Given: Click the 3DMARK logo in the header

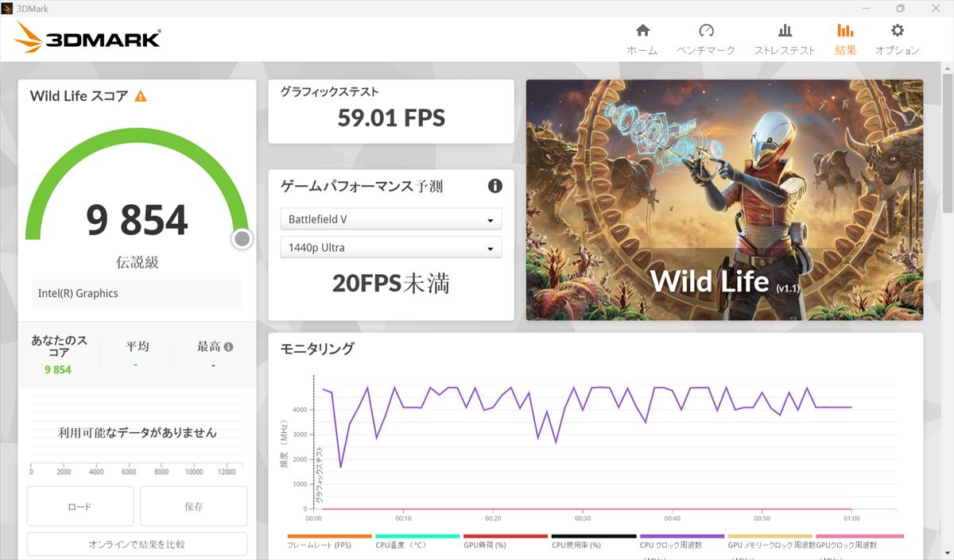Looking at the screenshot, I should click(87, 37).
